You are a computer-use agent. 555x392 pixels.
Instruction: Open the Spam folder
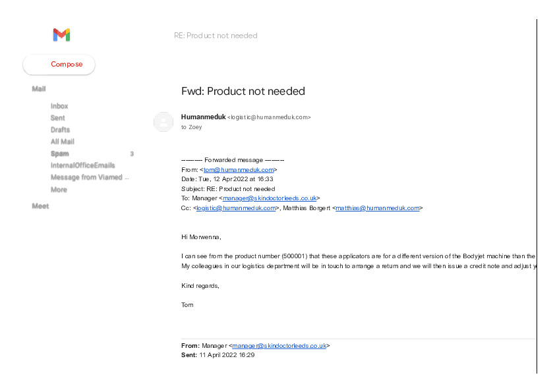click(x=60, y=154)
